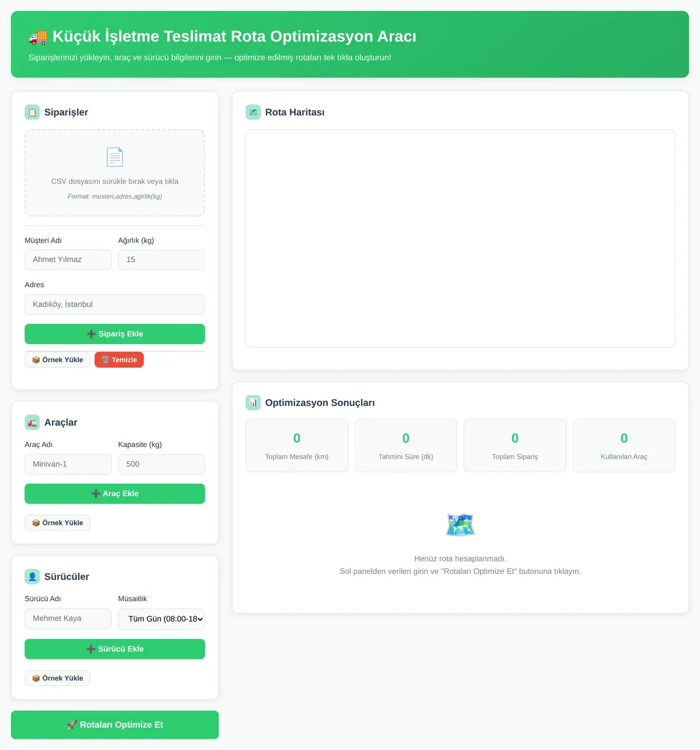Load sample vehicles with Örnek Yükle in Araçlar
The height and width of the screenshot is (750, 700).
[x=57, y=523]
